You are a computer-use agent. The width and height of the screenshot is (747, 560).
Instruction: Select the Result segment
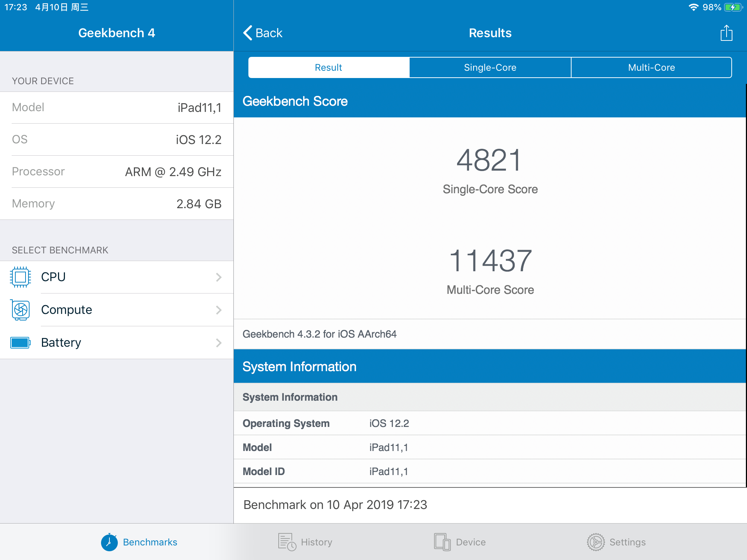328,67
